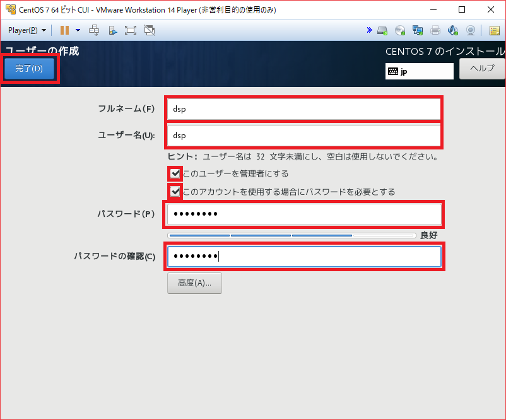Click the network adapter device icon
The width and height of the screenshot is (506, 420).
418,30
